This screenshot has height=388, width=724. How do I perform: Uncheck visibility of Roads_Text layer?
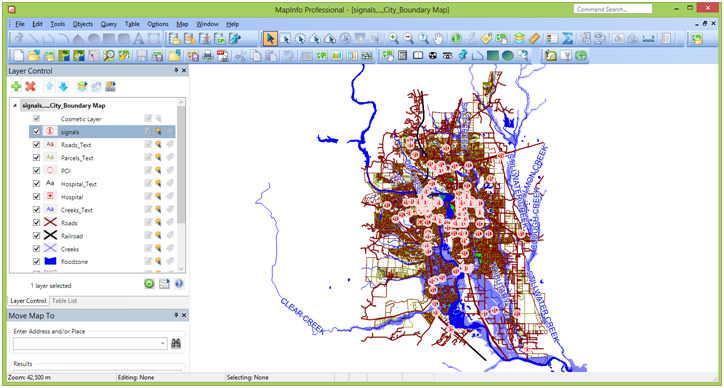(x=36, y=145)
